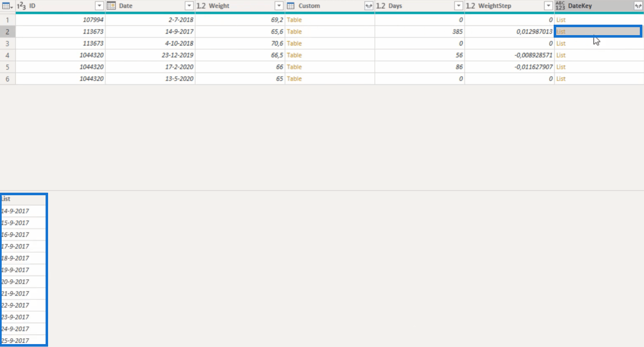The height and width of the screenshot is (347, 644).
Task: Open the Date column filter dropdown
Action: coord(189,6)
